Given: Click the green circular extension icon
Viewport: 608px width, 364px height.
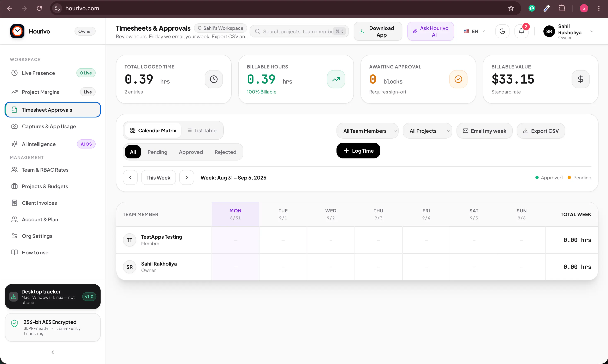Looking at the screenshot, I should pyautogui.click(x=532, y=8).
